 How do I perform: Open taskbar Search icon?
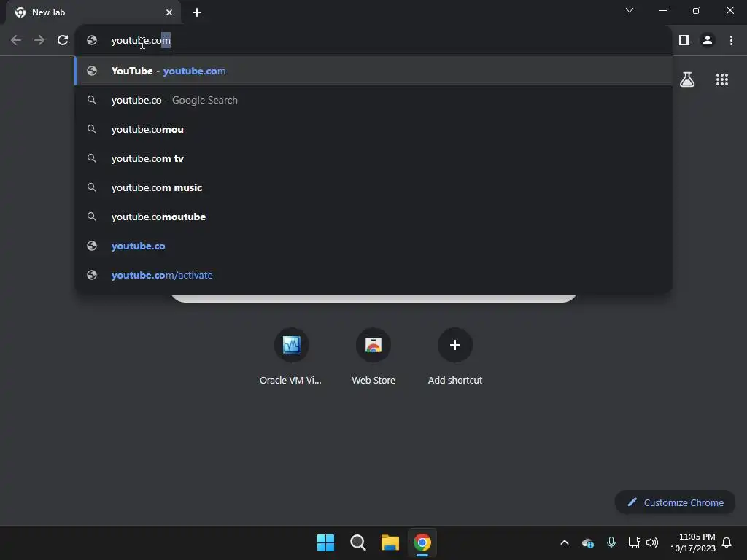pyautogui.click(x=357, y=542)
